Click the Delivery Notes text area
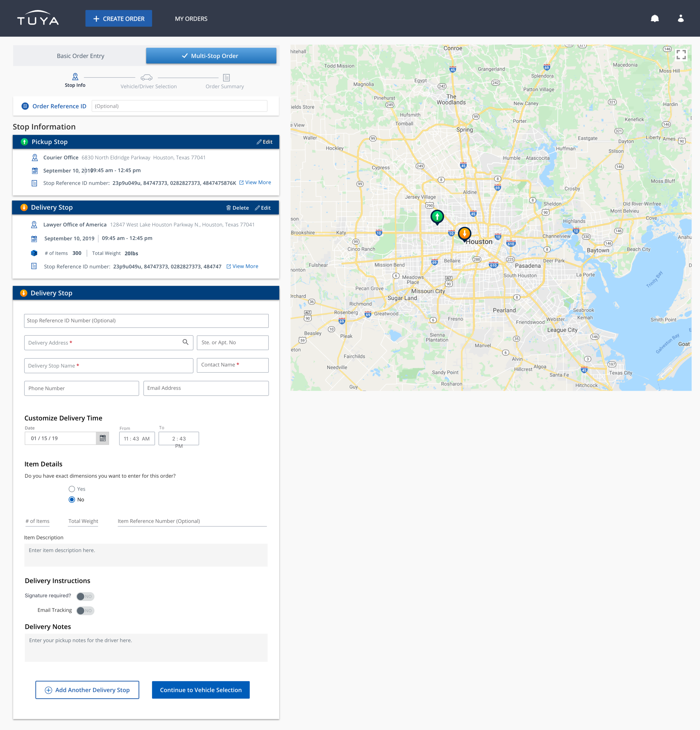The width and height of the screenshot is (700, 730). [x=146, y=648]
